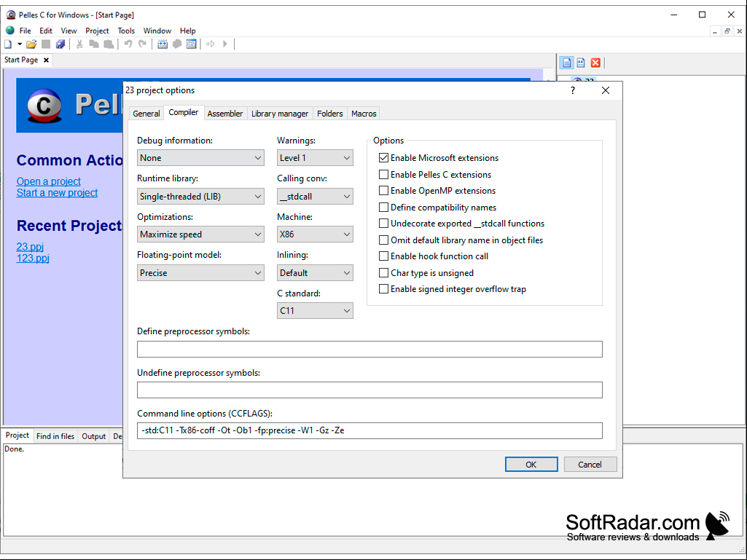The width and height of the screenshot is (747, 560).
Task: Open the Machine dropdown
Action: [315, 234]
